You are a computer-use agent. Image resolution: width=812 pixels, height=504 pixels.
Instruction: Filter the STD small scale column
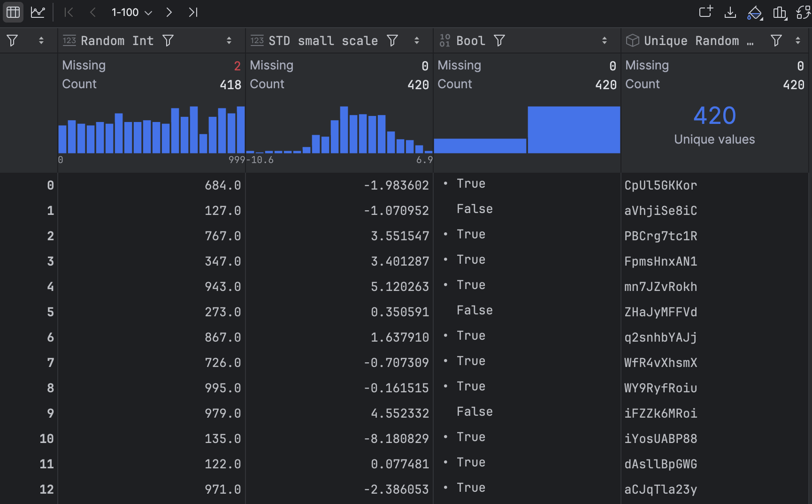[x=392, y=41]
